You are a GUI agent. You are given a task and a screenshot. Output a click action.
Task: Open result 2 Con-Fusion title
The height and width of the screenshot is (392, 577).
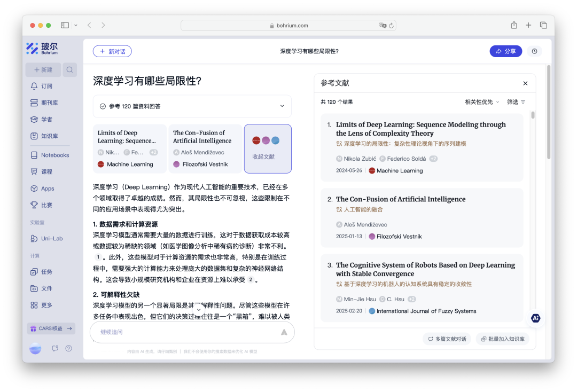point(400,199)
